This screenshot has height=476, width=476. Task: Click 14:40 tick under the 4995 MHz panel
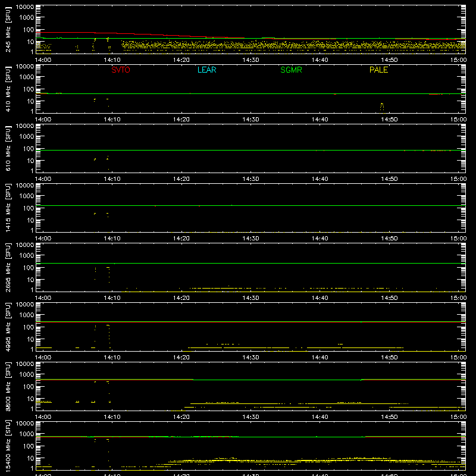pyautogui.click(x=320, y=358)
